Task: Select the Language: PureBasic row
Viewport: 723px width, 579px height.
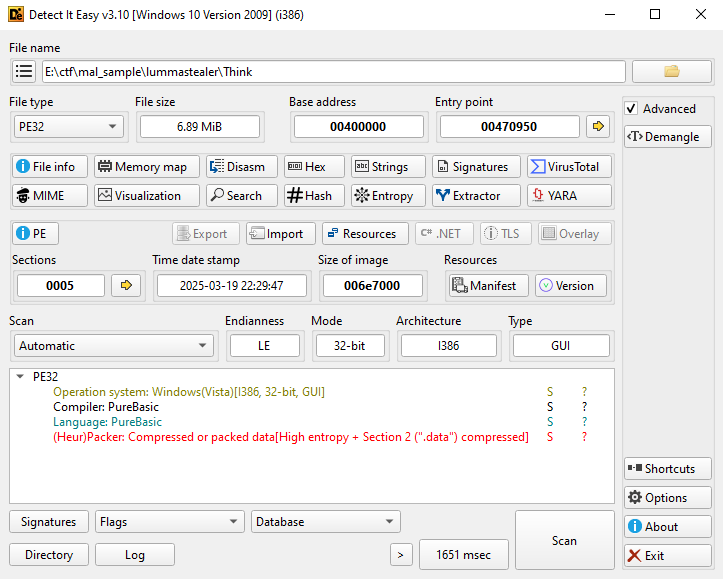Action: point(312,422)
